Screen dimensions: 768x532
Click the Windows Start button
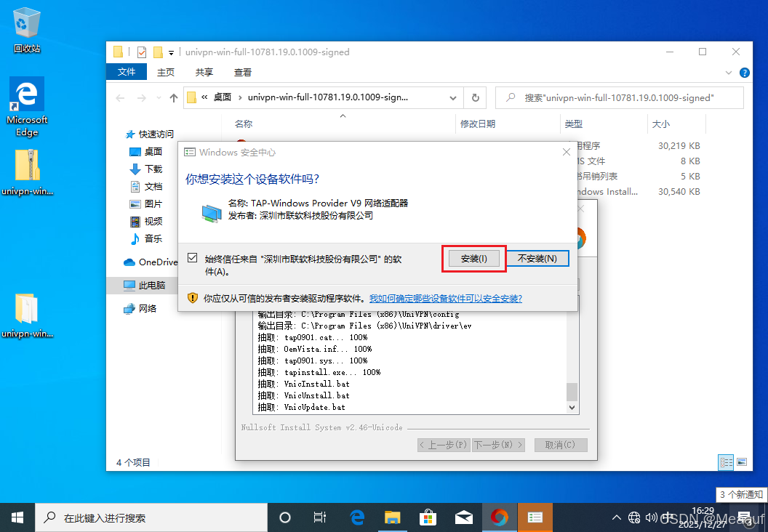click(17, 517)
